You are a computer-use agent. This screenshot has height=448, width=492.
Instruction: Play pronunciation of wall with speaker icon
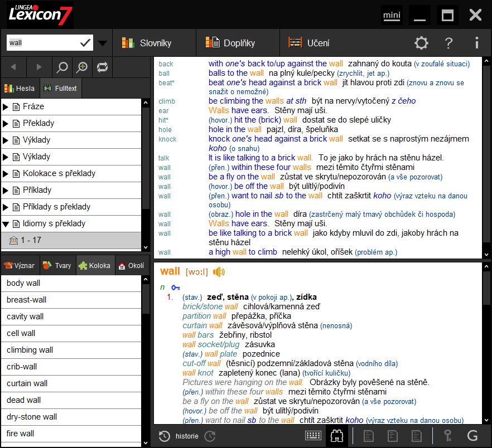tap(218, 271)
